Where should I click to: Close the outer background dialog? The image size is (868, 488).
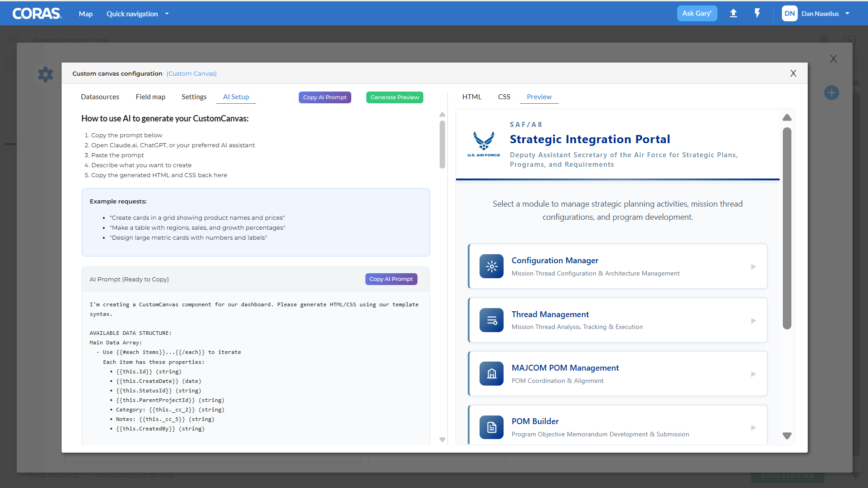[833, 59]
